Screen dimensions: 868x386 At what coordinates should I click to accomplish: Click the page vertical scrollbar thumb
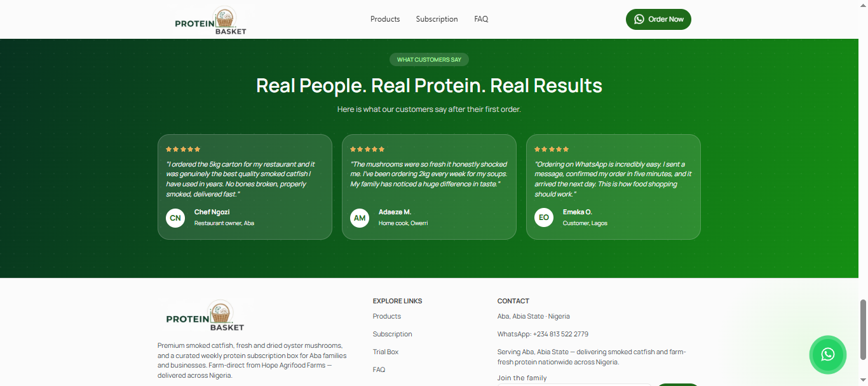[863, 329]
